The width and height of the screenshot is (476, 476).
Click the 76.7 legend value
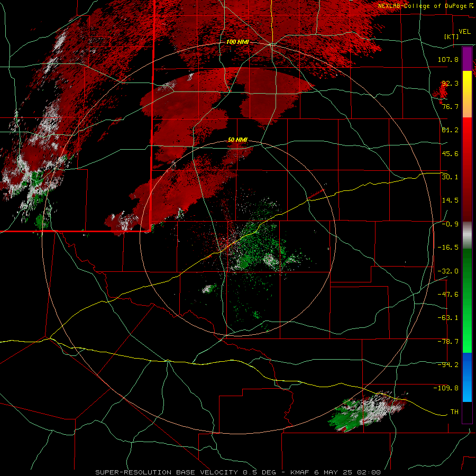point(450,106)
